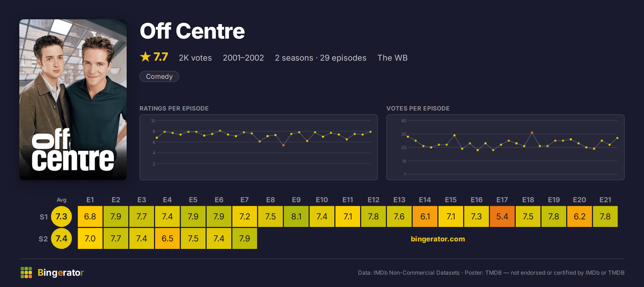Click S1 E20 cell rated 6.2
This screenshot has width=644, height=287.
pos(580,216)
